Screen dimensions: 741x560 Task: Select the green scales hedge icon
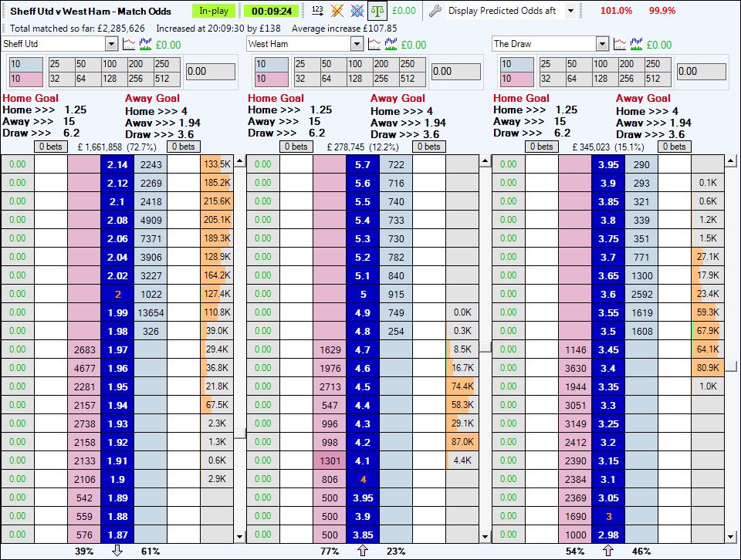pos(377,11)
